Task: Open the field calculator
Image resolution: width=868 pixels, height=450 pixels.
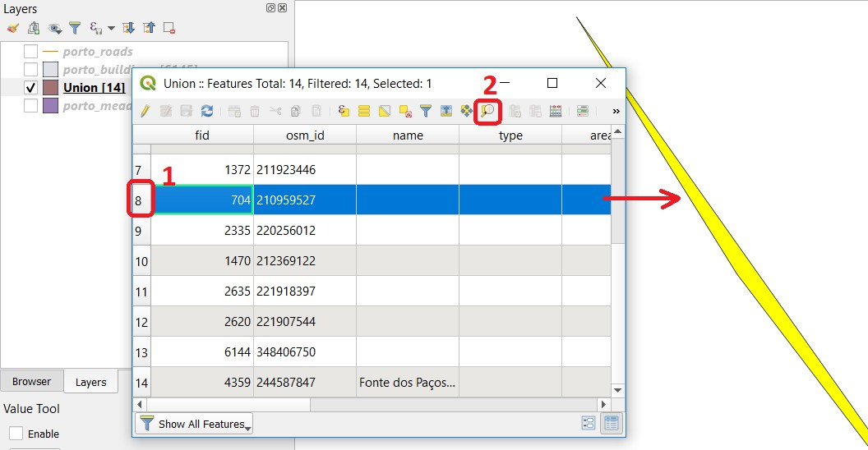Action: [556, 111]
